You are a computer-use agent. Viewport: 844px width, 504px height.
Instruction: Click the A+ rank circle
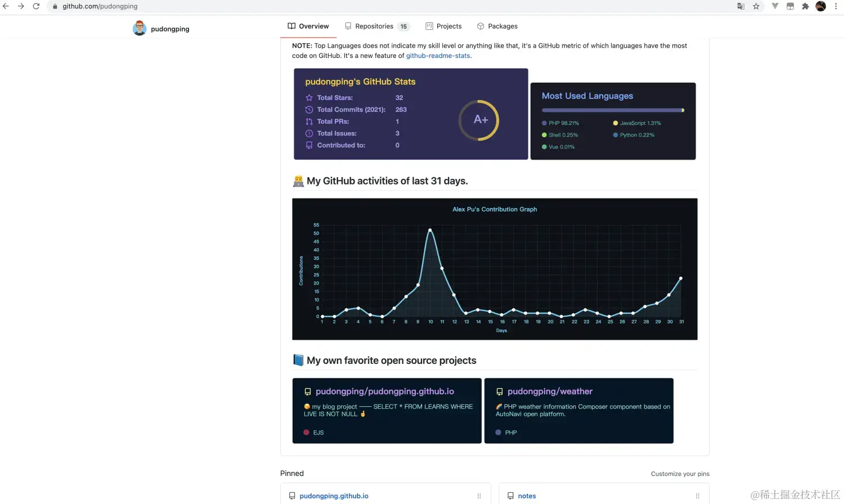(479, 120)
